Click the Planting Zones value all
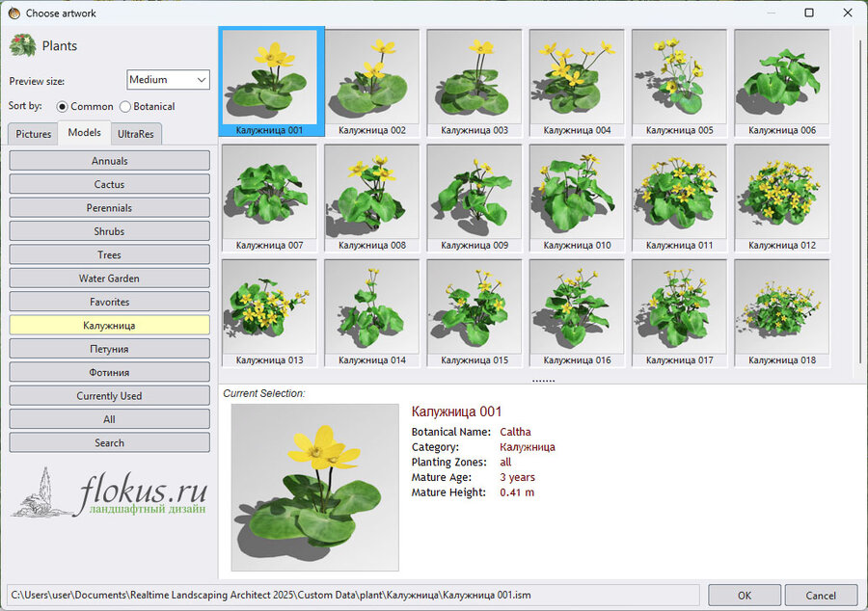 (505, 462)
